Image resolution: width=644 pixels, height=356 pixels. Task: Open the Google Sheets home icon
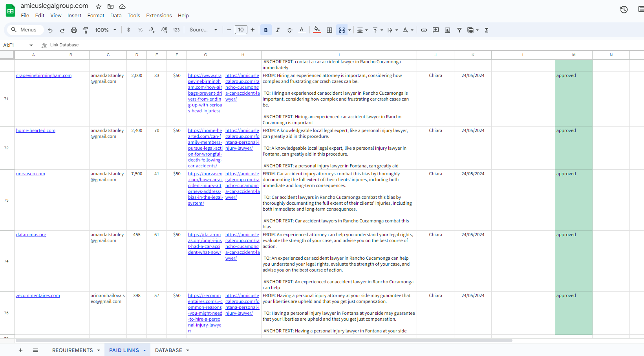click(11, 11)
